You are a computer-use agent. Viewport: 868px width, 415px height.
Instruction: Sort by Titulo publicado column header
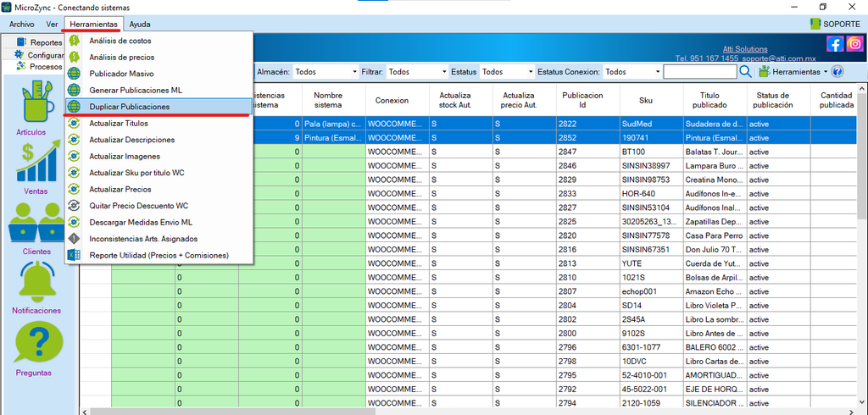715,100
